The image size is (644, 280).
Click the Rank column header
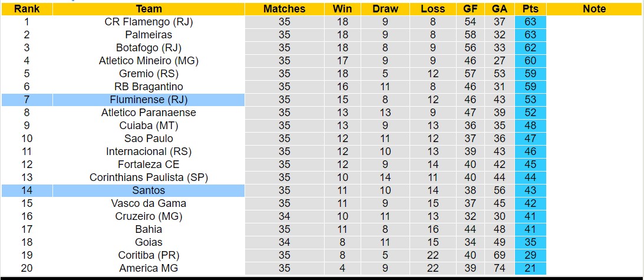point(27,9)
